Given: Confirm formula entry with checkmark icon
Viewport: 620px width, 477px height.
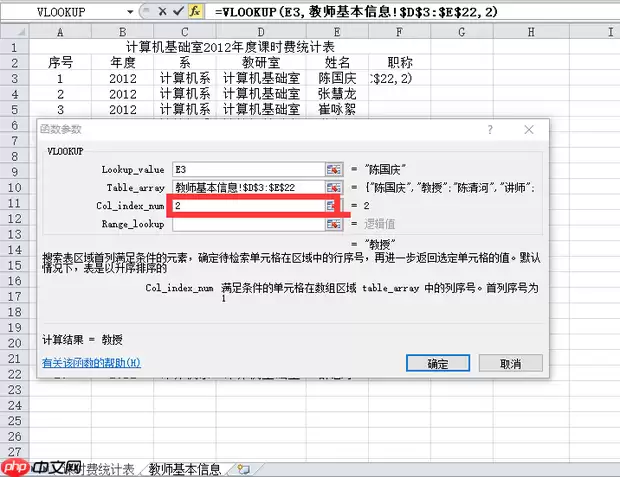Looking at the screenshot, I should pos(178,11).
